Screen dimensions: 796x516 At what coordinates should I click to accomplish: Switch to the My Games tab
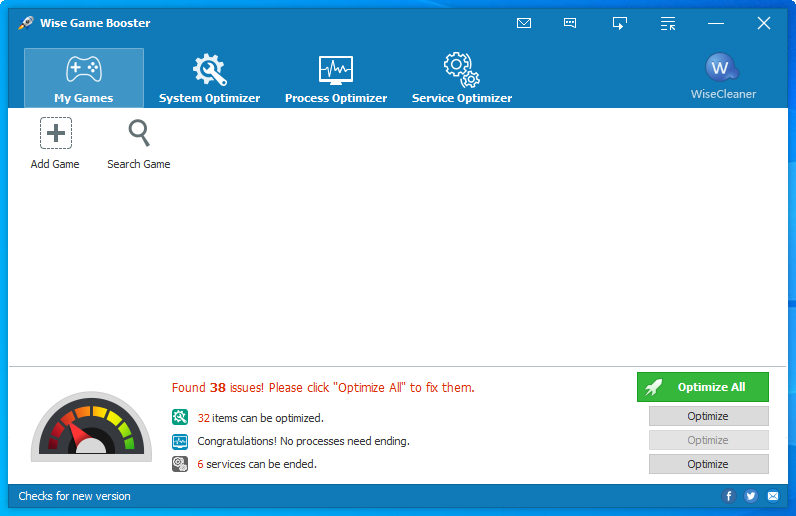pos(84,78)
